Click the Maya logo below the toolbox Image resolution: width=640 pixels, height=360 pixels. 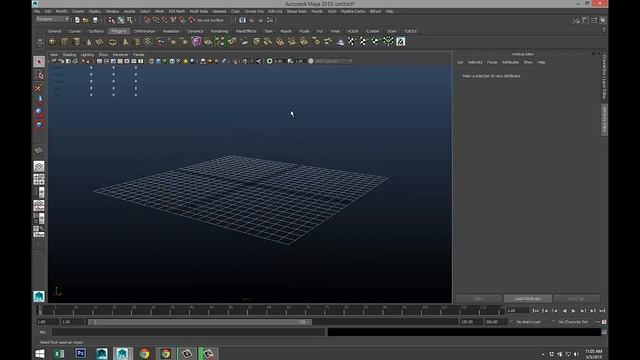39,296
